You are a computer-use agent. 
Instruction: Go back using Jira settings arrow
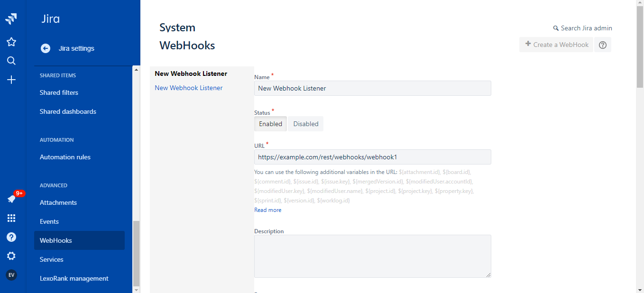(x=46, y=48)
